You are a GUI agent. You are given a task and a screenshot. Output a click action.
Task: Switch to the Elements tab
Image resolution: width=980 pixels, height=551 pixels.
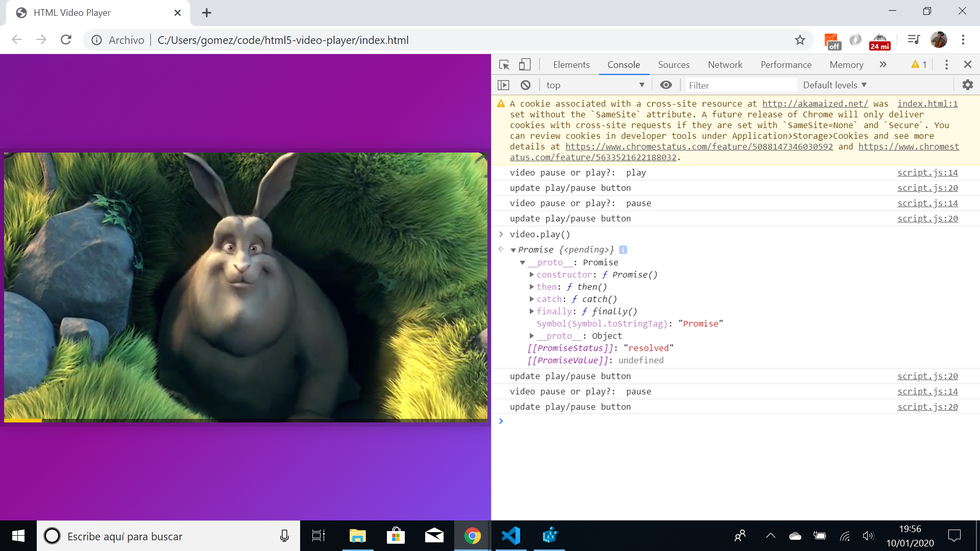(571, 65)
